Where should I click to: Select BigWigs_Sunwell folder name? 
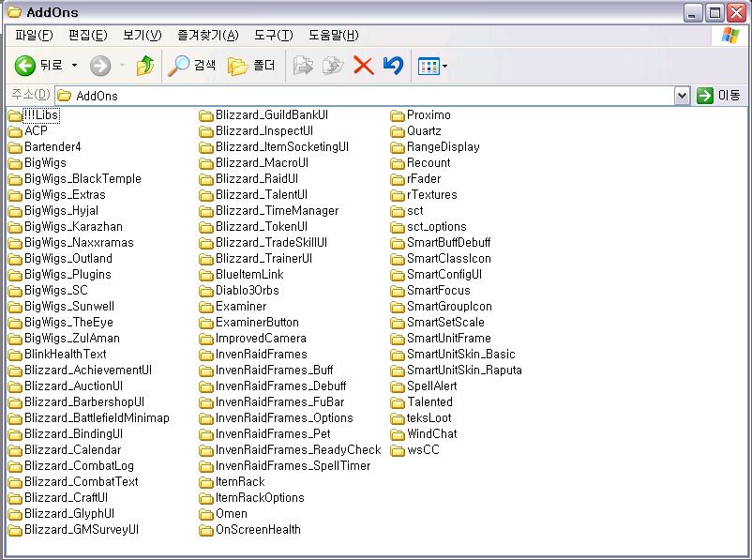point(69,306)
